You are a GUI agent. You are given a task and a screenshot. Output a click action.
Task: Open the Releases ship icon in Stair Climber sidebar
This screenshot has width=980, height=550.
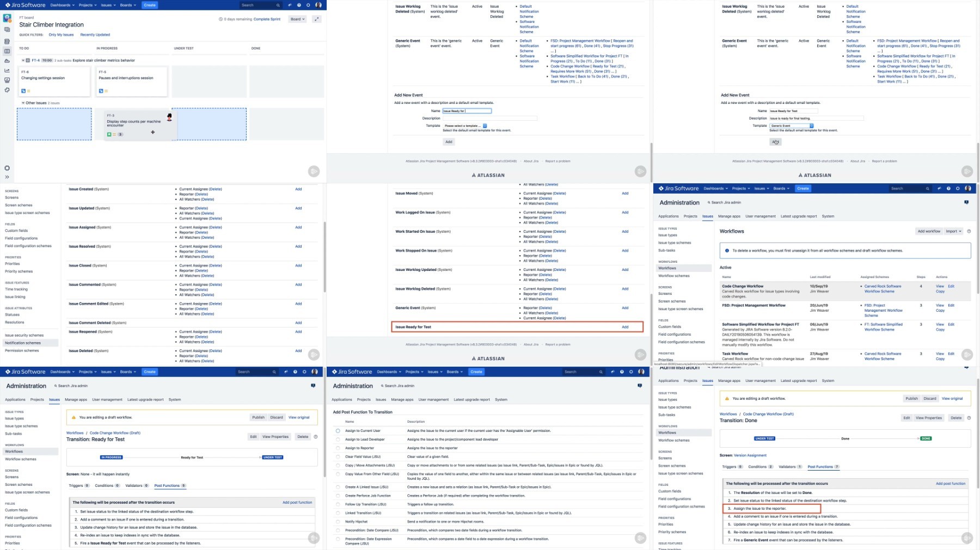(x=7, y=61)
